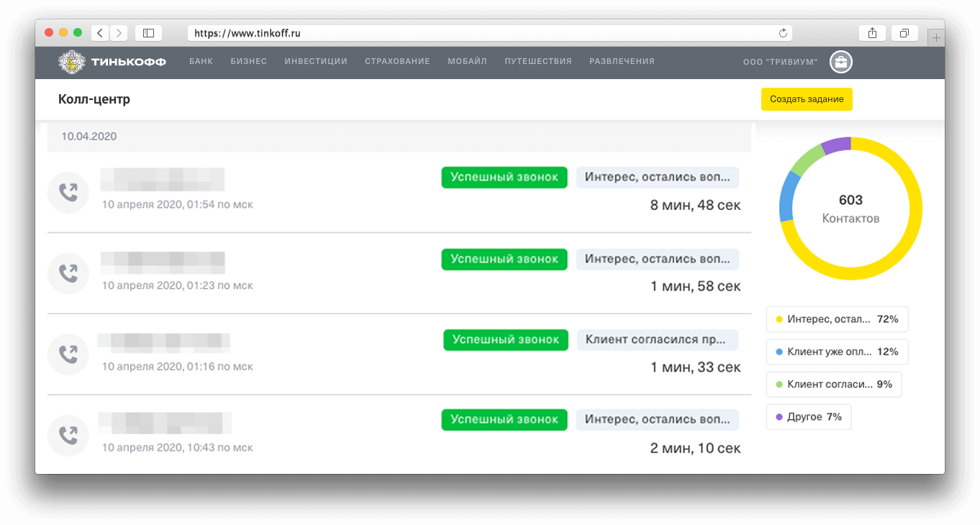Click the 8 мин, 48 сек duration

695,206
